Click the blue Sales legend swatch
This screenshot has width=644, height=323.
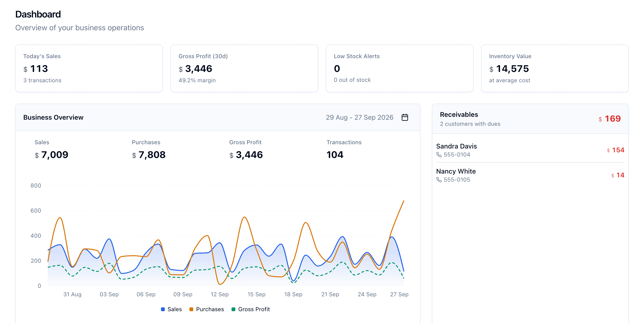pyautogui.click(x=163, y=309)
